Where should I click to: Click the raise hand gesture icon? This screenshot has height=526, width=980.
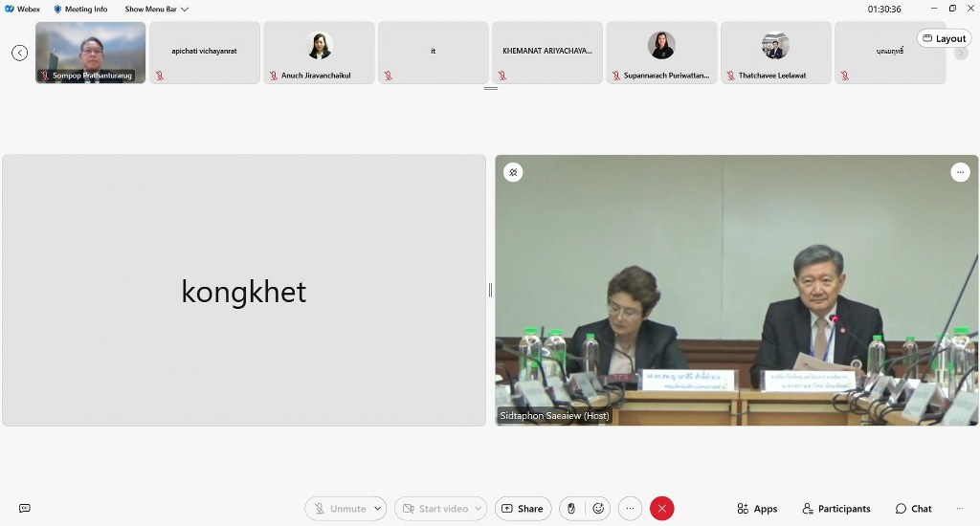point(571,509)
